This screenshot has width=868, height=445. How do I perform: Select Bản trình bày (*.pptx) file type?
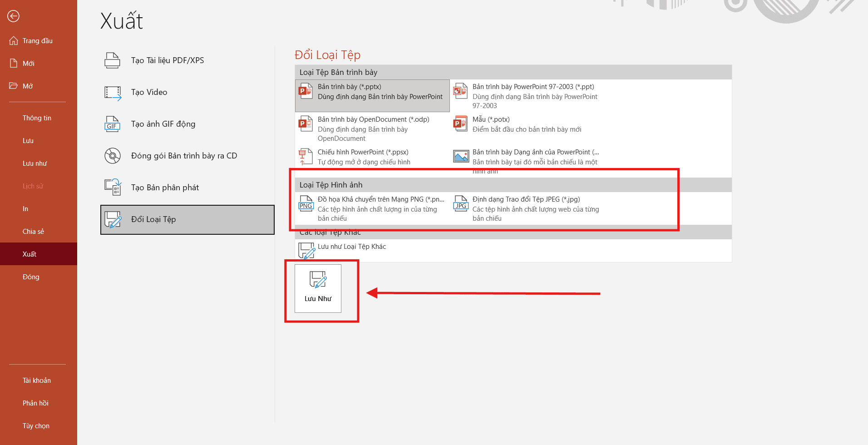[x=372, y=96]
